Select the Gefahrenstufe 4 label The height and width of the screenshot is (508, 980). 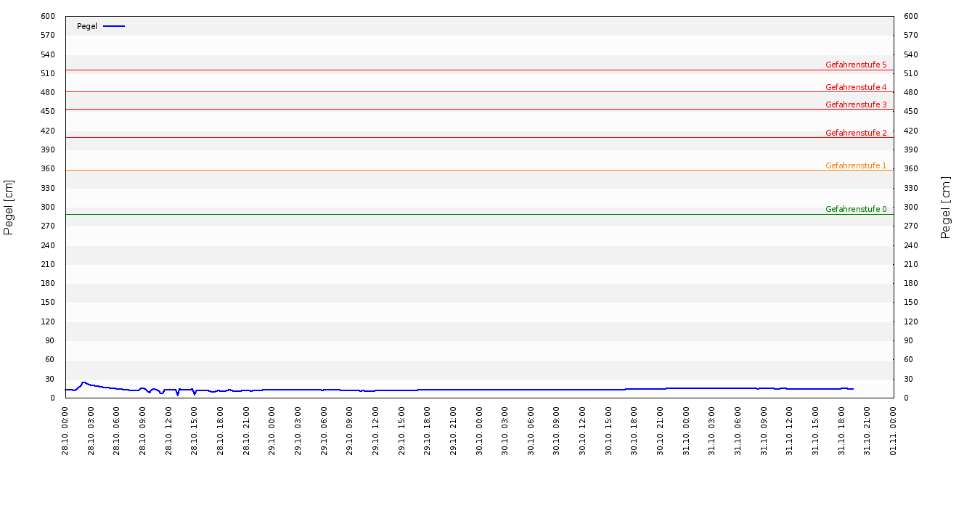pyautogui.click(x=856, y=87)
